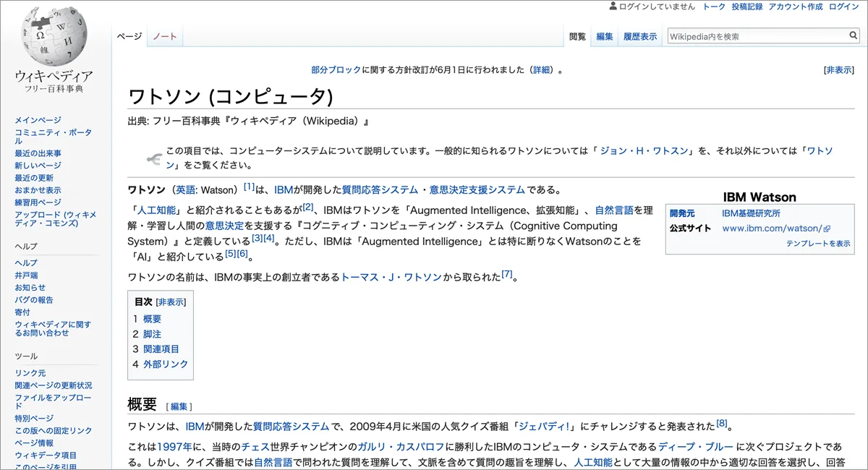This screenshot has height=470, width=868.
Task: Collapse table of contents via 非表示
Action: pos(171,302)
